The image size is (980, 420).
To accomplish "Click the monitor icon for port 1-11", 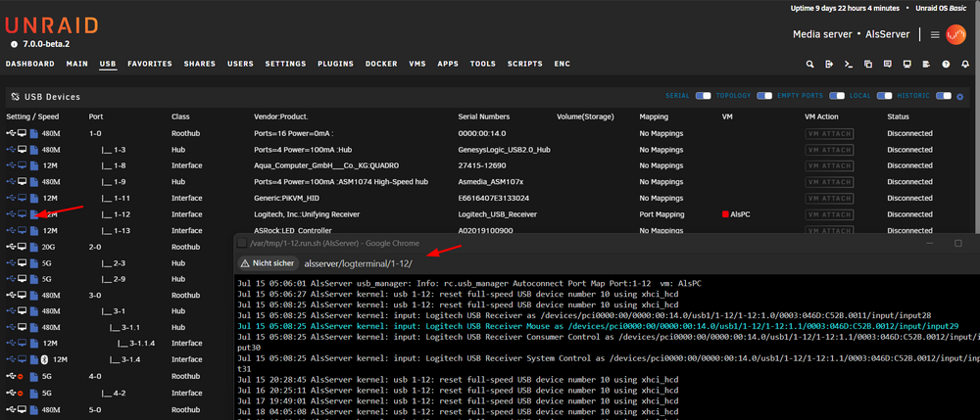I will coord(22,198).
